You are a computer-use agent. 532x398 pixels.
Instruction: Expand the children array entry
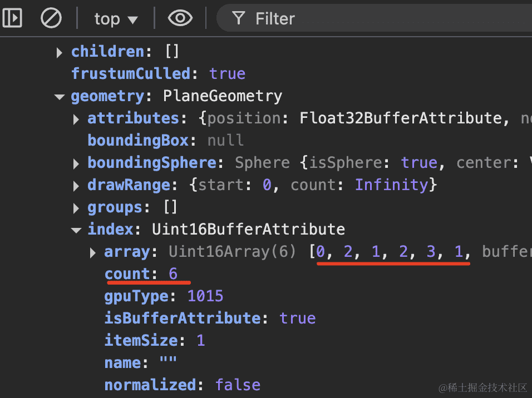point(60,52)
